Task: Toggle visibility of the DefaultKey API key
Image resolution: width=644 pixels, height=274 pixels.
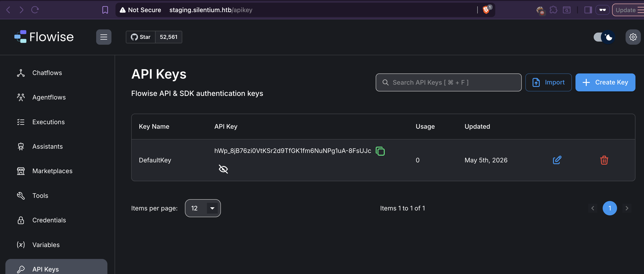Action: click(223, 169)
